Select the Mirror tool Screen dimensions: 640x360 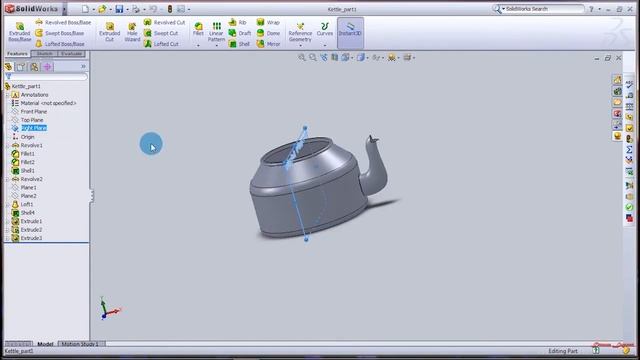(x=268, y=44)
